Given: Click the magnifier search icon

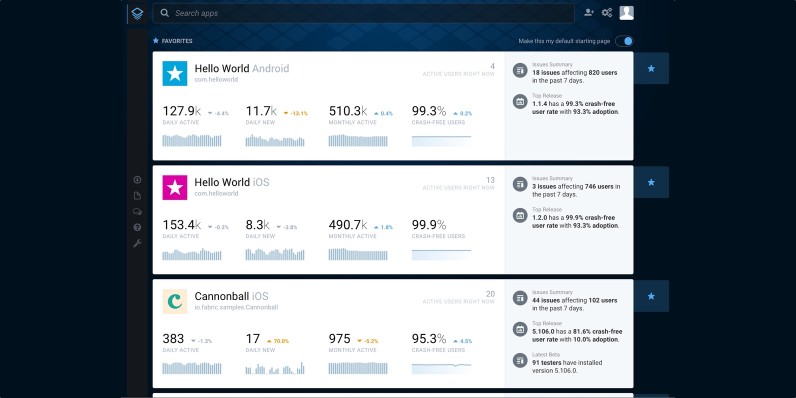Looking at the screenshot, I should (x=164, y=13).
